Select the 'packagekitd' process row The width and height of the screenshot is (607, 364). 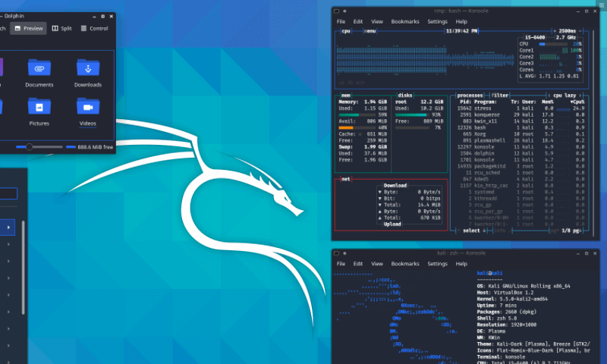[521, 166]
